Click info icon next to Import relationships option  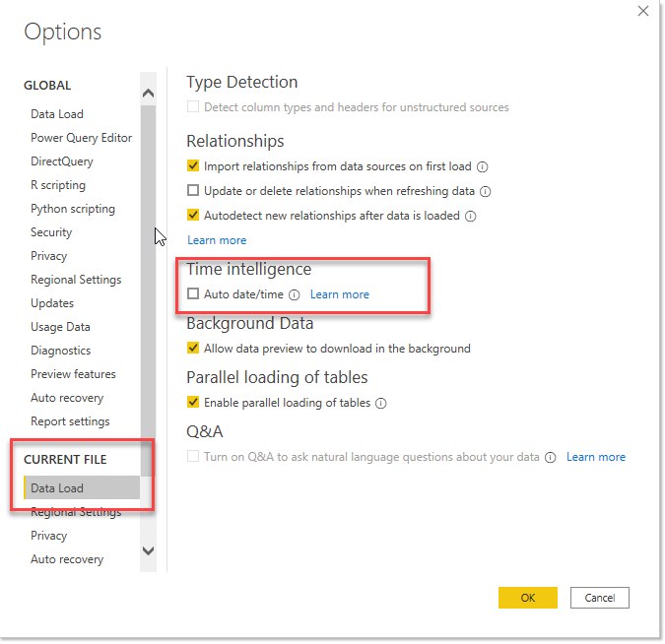point(482,166)
